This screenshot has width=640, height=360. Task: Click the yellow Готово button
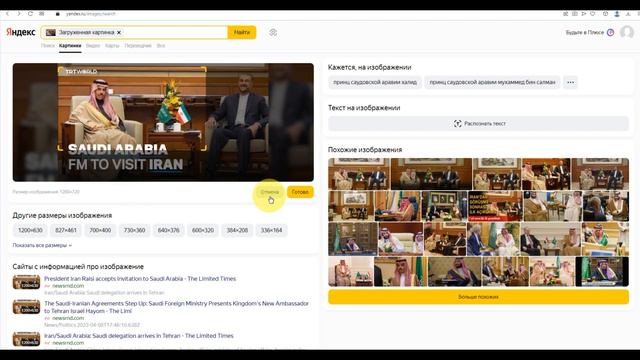pyautogui.click(x=300, y=192)
